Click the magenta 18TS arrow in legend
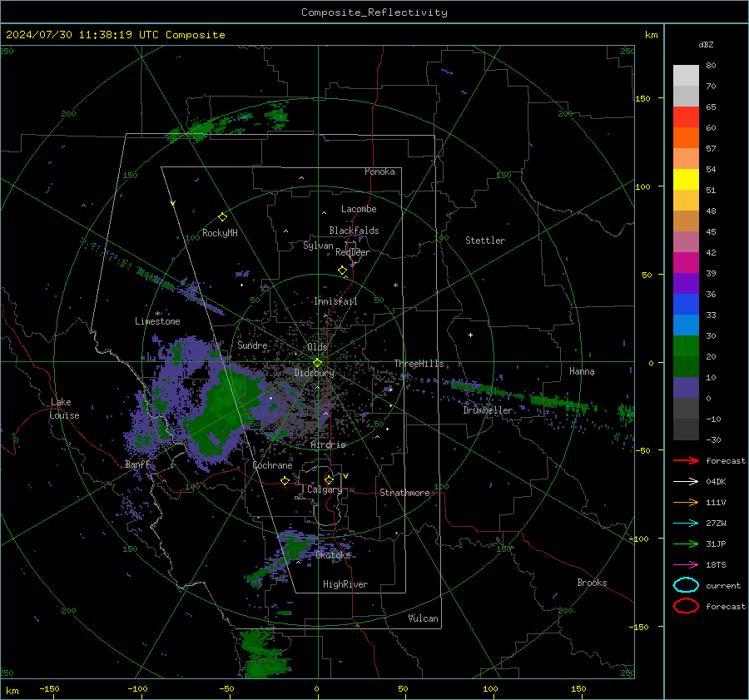The width and height of the screenshot is (749, 700). [x=686, y=565]
